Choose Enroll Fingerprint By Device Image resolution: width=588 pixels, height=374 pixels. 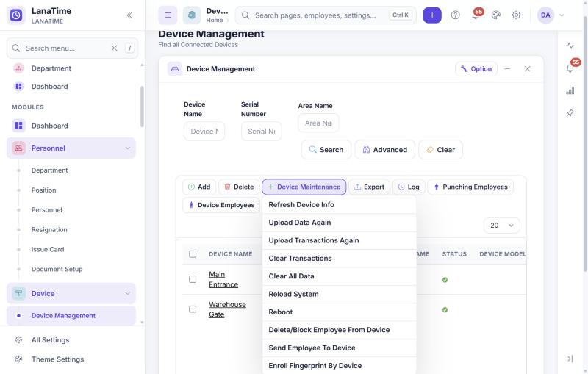pyautogui.click(x=340, y=366)
